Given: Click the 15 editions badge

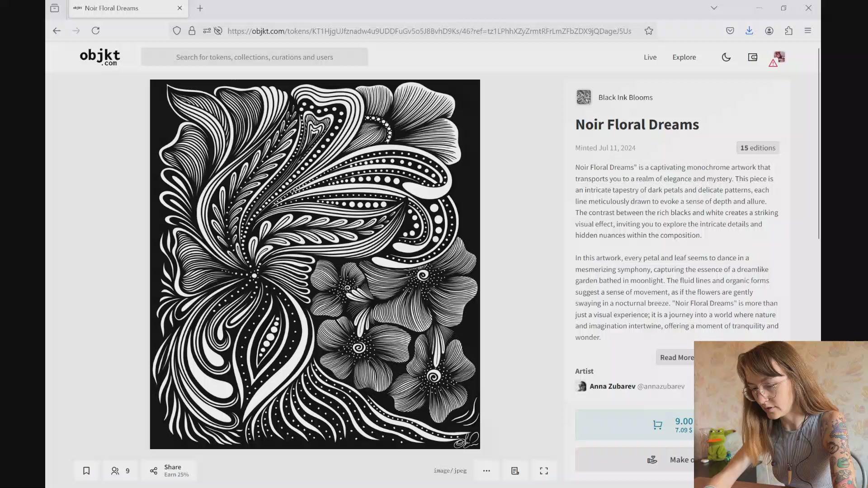Looking at the screenshot, I should pyautogui.click(x=758, y=148).
